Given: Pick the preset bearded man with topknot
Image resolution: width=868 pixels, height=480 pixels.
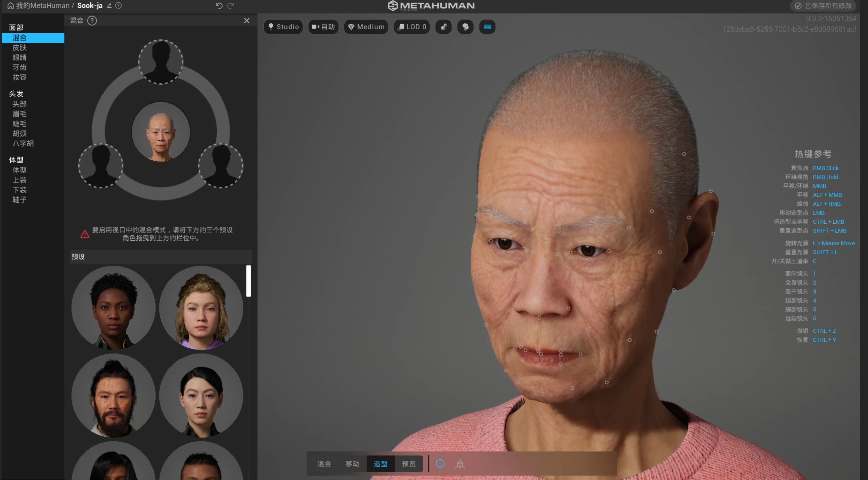Looking at the screenshot, I should click(113, 395).
